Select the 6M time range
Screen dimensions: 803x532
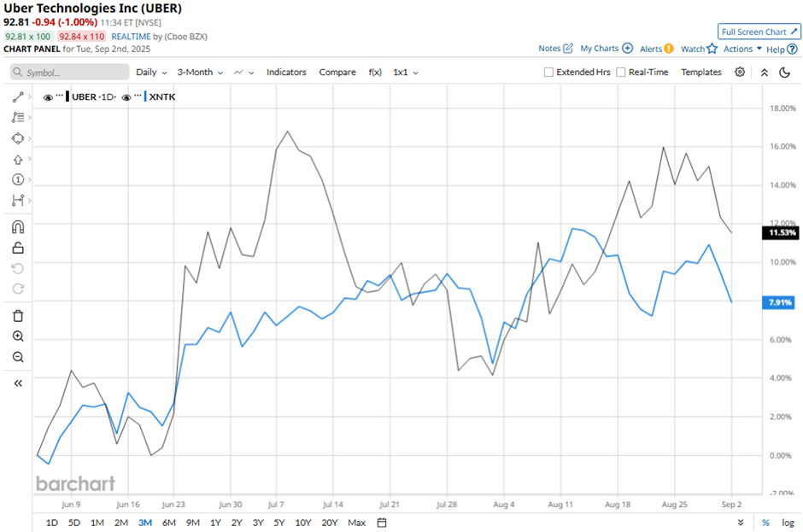coord(169,523)
